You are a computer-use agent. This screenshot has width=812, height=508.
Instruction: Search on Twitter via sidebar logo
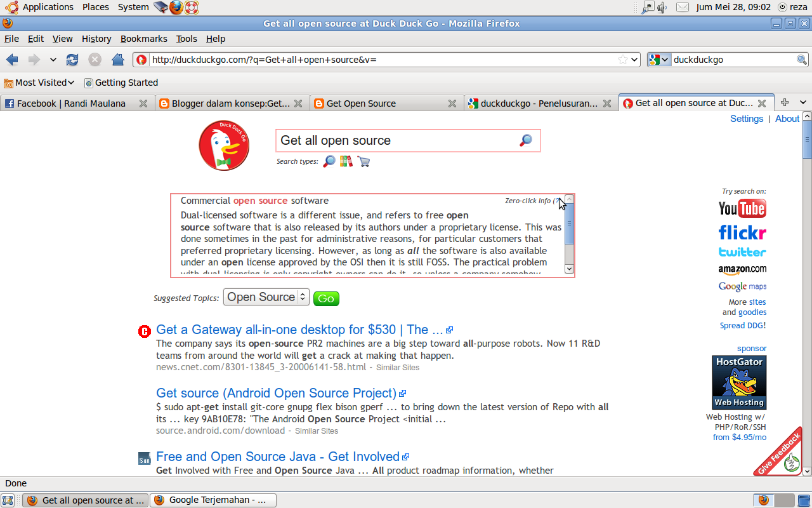(742, 252)
